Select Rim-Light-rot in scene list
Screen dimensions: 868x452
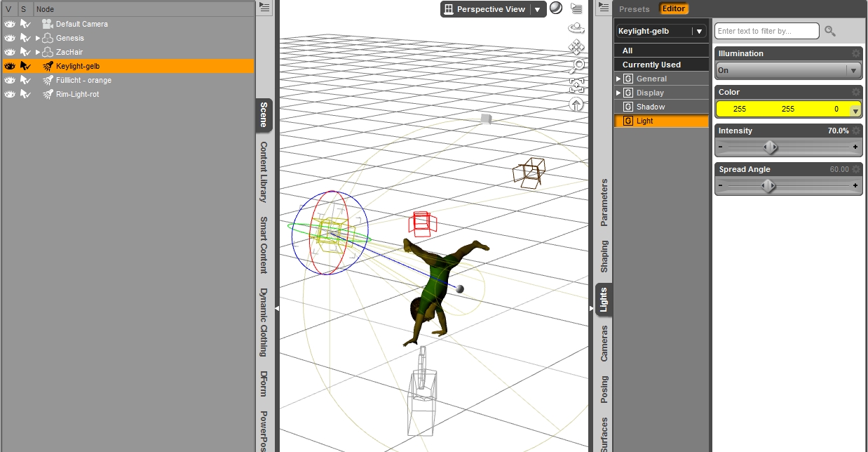pos(77,94)
